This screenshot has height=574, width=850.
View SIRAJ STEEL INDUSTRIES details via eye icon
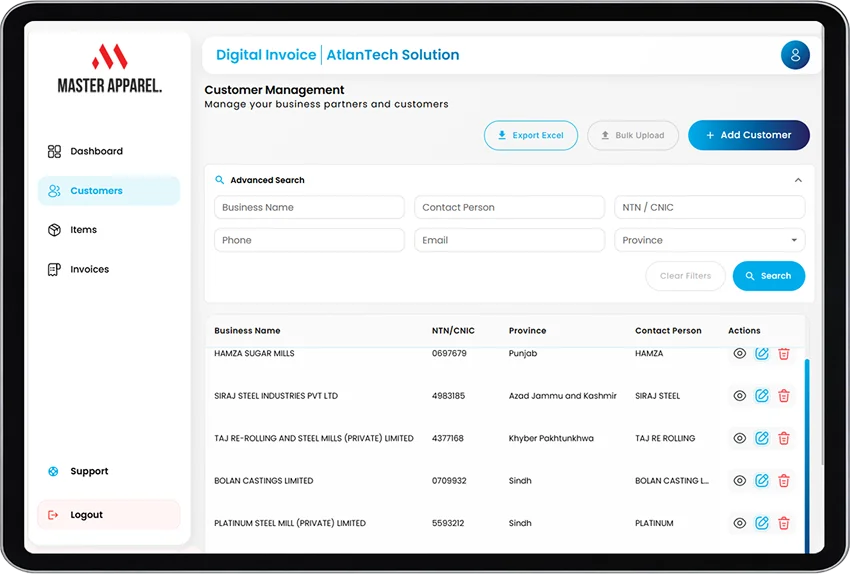pyautogui.click(x=739, y=396)
